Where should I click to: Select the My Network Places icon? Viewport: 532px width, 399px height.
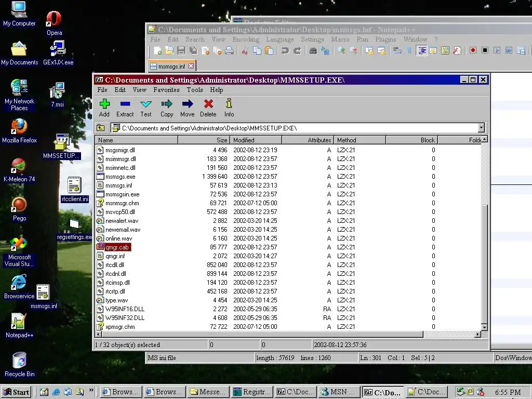click(x=19, y=95)
